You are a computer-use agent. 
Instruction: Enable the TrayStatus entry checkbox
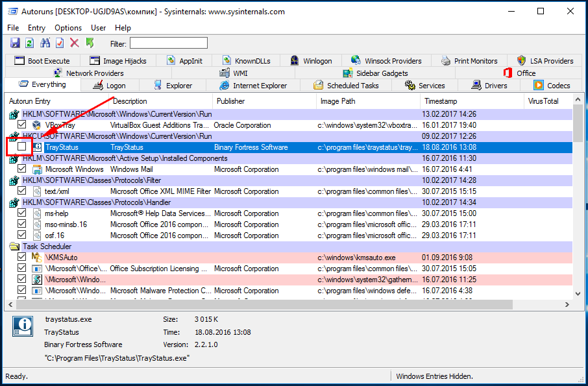coord(22,147)
